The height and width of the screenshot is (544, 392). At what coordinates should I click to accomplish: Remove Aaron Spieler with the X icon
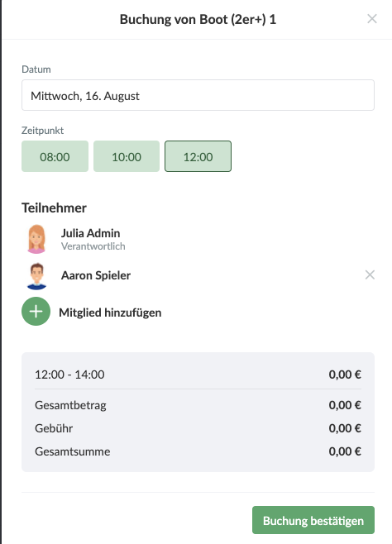[370, 274]
